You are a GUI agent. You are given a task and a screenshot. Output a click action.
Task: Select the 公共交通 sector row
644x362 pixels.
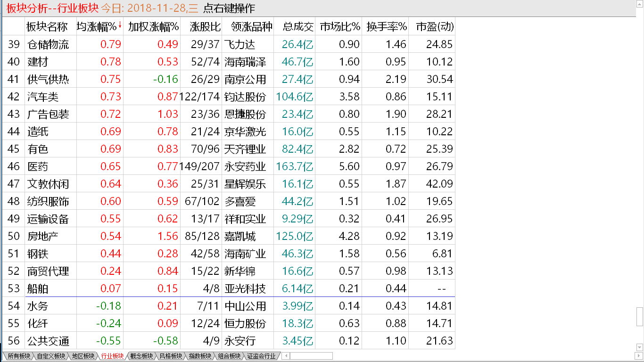229,341
